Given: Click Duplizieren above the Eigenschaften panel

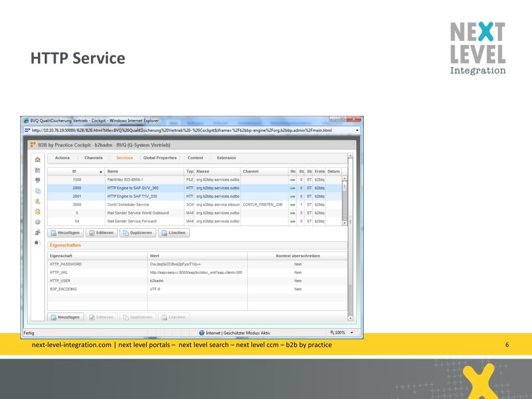Looking at the screenshot, I should [x=138, y=233].
